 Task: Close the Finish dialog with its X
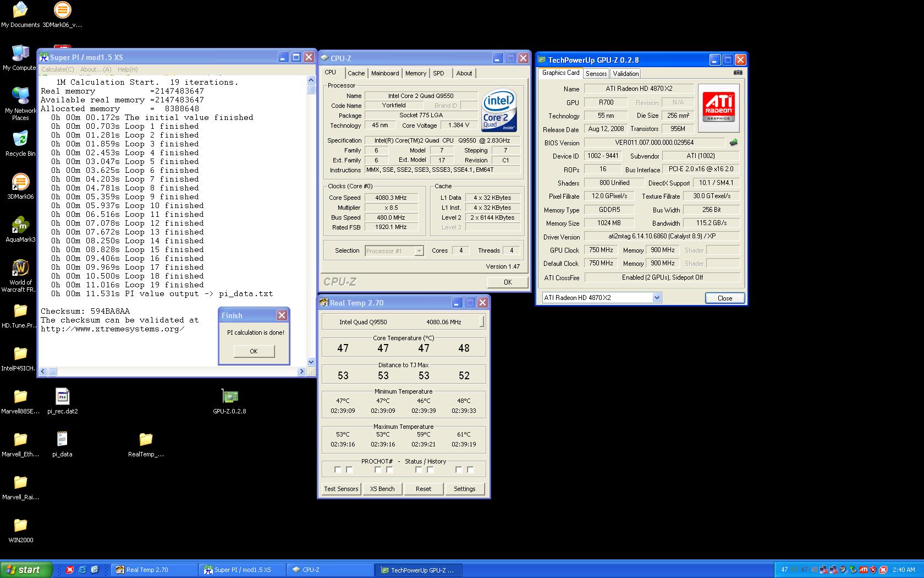click(282, 315)
